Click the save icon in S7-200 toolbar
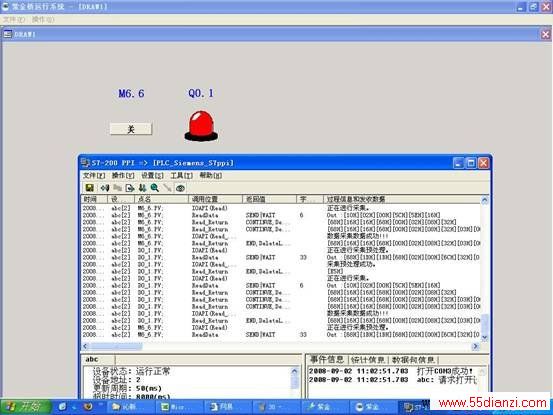This screenshot has width=553, height=415. (90, 188)
